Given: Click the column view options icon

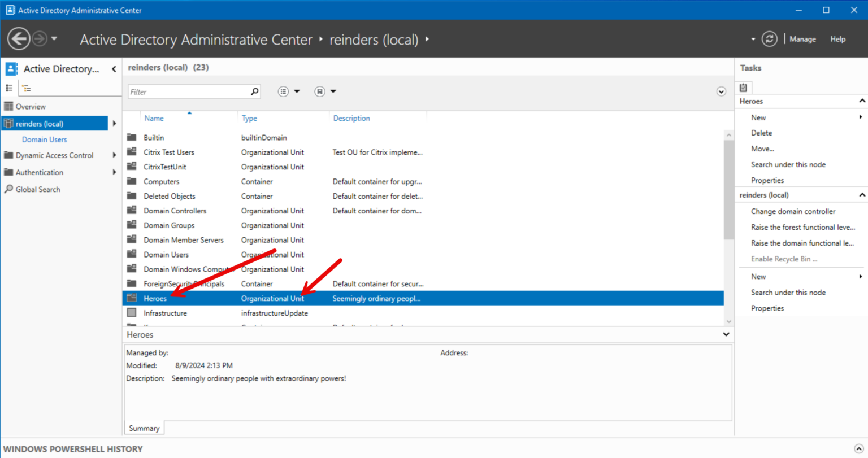Looking at the screenshot, I should point(283,91).
